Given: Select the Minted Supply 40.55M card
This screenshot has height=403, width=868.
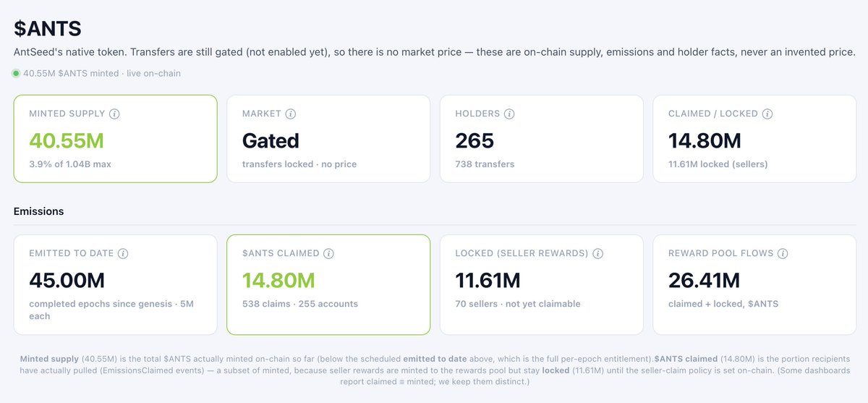Looking at the screenshot, I should pos(115,139).
